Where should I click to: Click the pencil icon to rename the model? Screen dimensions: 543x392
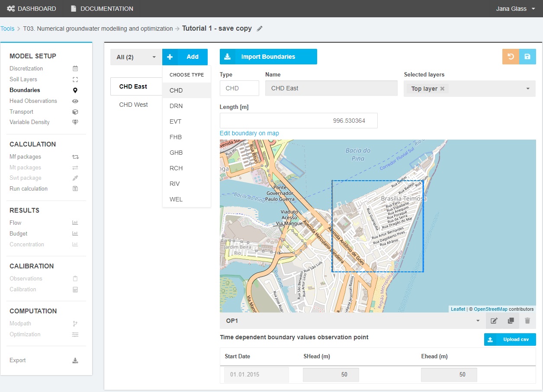tap(260, 29)
